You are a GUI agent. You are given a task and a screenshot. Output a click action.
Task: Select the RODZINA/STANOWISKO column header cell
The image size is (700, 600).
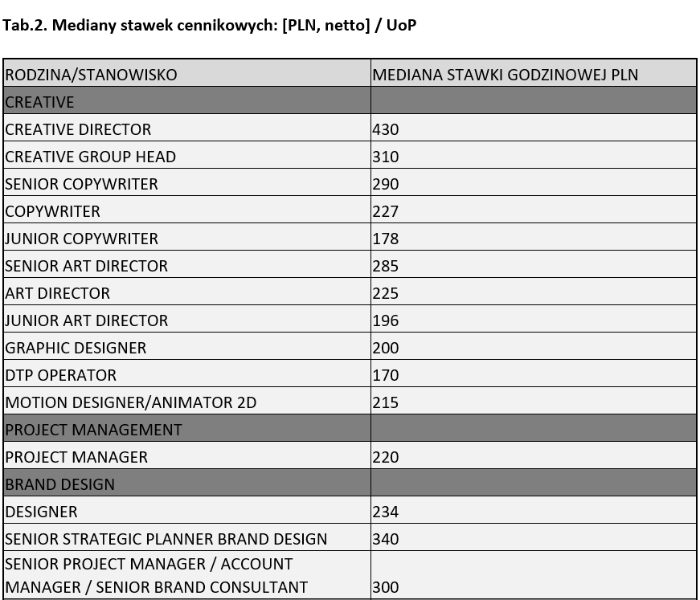point(91,75)
